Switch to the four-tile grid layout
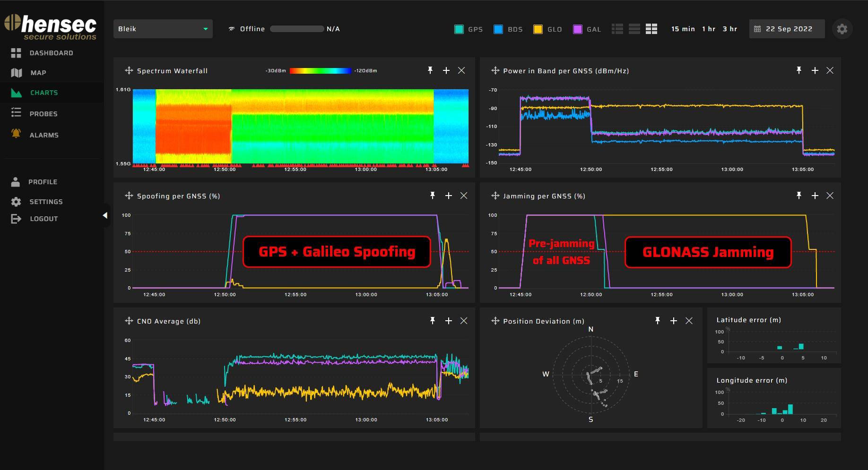Viewport: 868px width, 470px height. click(651, 29)
